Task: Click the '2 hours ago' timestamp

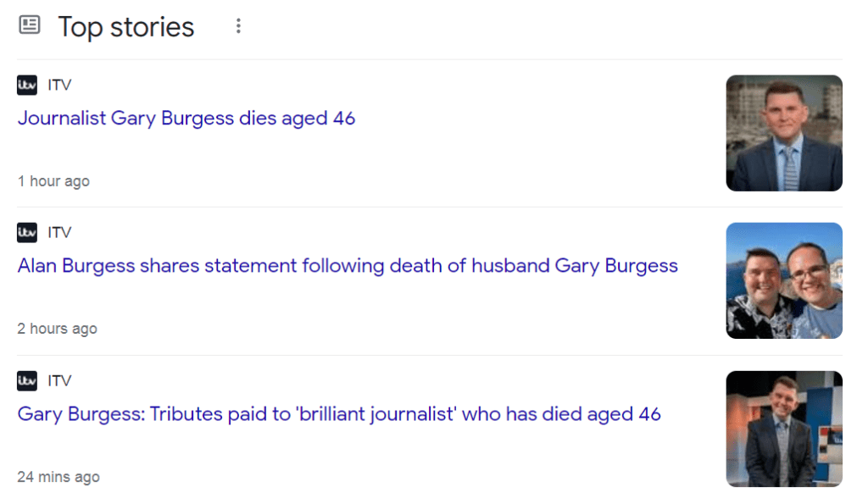Action: pyautogui.click(x=57, y=329)
